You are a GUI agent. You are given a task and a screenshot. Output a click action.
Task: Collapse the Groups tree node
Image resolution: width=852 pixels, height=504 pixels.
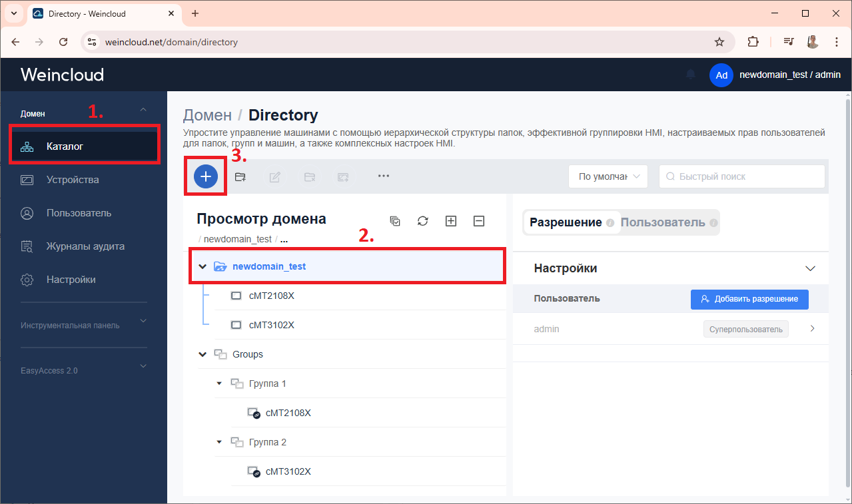pos(203,354)
